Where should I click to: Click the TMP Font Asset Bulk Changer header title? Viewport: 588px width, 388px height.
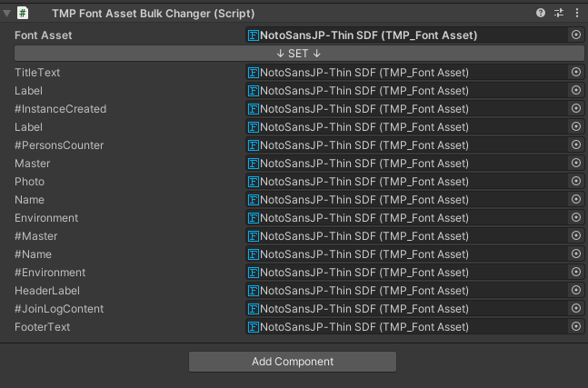click(154, 14)
